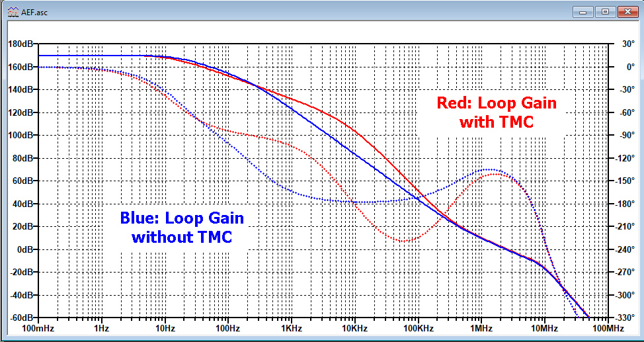Click the red 'Loop Gain with TMC' annotation
The height and width of the screenshot is (342, 644).
(x=497, y=112)
